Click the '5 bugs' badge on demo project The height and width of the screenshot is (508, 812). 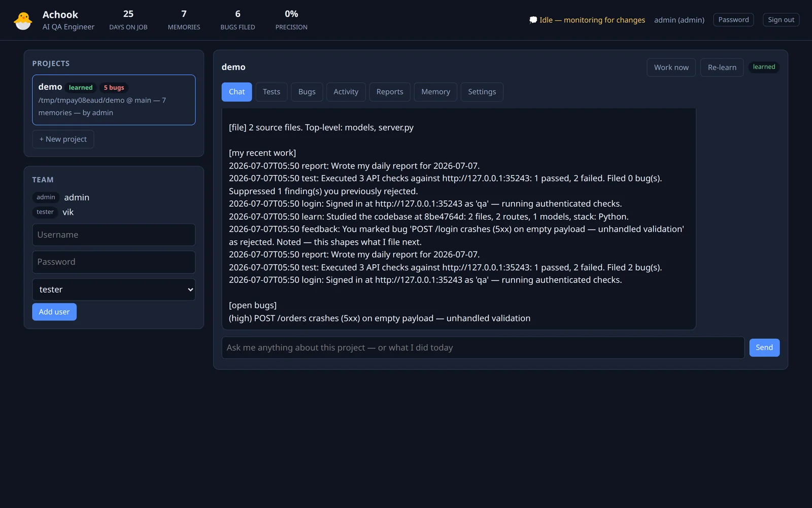click(114, 87)
